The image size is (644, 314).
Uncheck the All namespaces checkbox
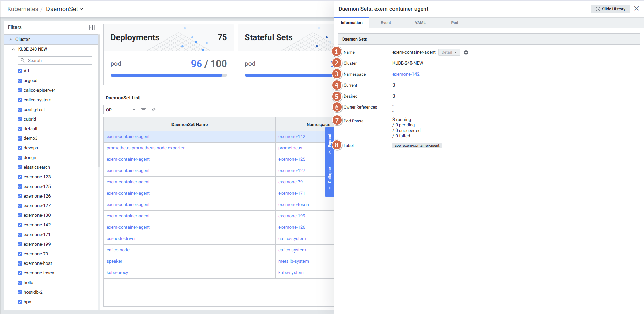(x=20, y=71)
